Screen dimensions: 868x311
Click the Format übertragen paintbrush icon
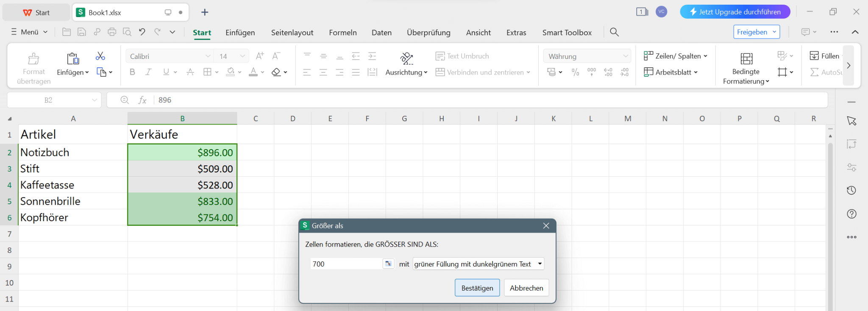tap(33, 58)
